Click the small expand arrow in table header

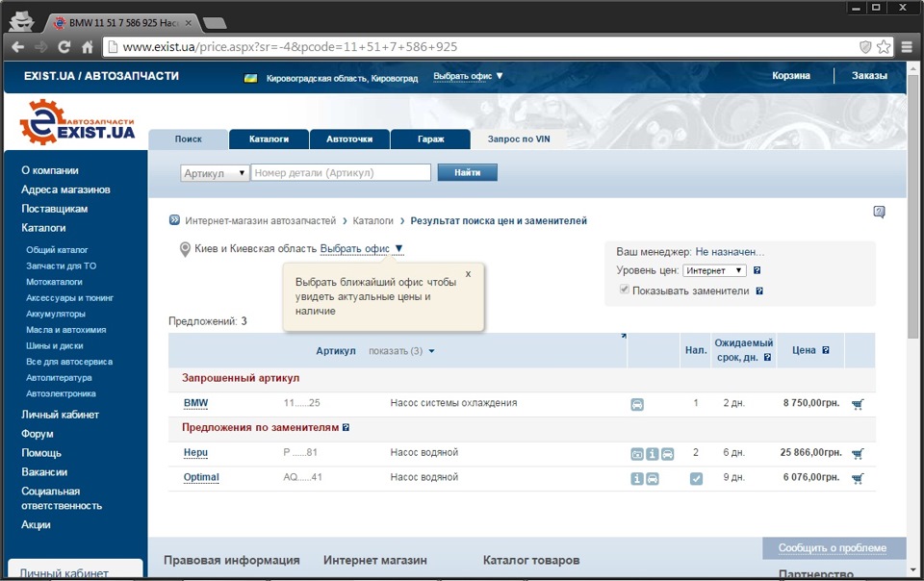(624, 336)
